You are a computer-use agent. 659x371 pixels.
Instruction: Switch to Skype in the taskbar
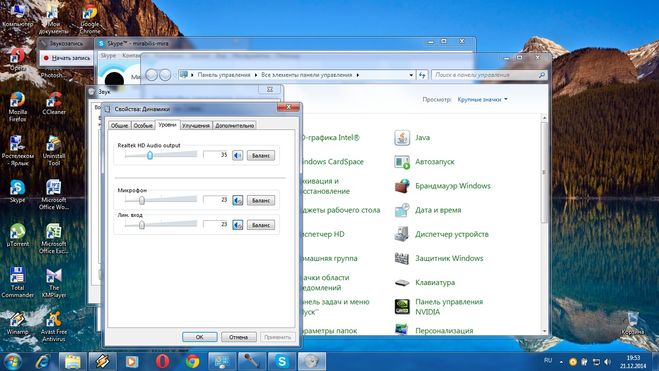click(282, 361)
